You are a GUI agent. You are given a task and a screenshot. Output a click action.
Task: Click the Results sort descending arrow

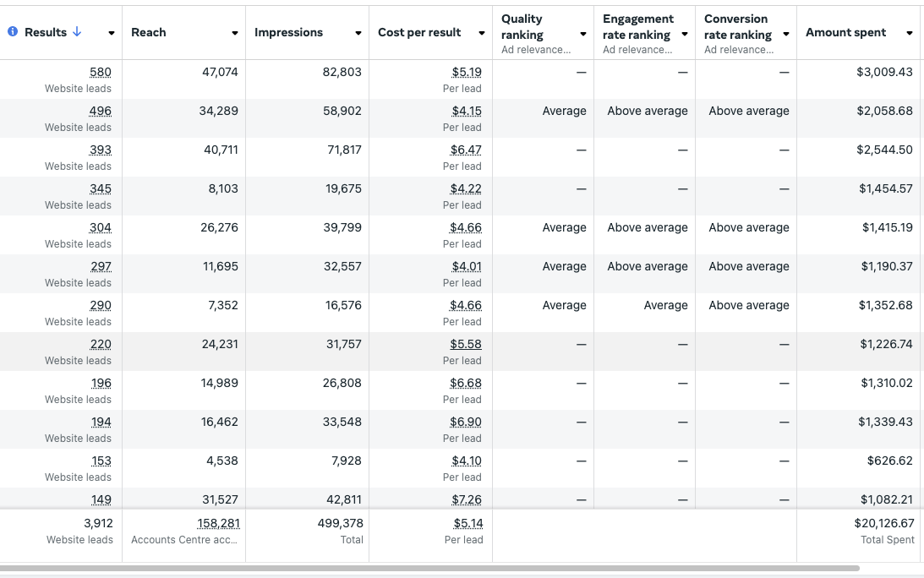pos(77,32)
